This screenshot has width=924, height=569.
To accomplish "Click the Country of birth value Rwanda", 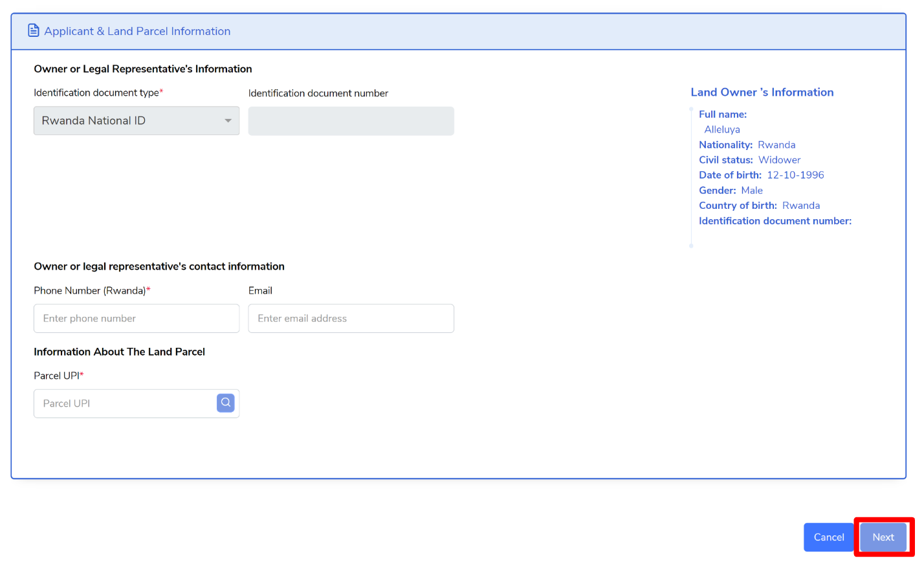I will coord(801,206).
